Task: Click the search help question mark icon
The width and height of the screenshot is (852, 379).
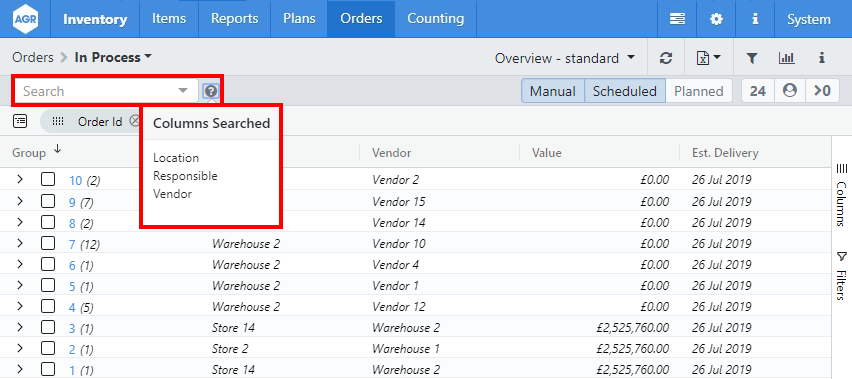Action: point(211,91)
